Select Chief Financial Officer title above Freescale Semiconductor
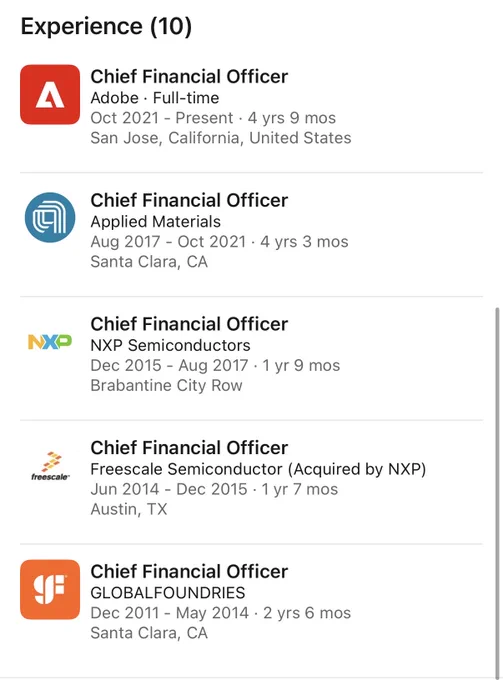This screenshot has width=503, height=680. click(x=189, y=448)
